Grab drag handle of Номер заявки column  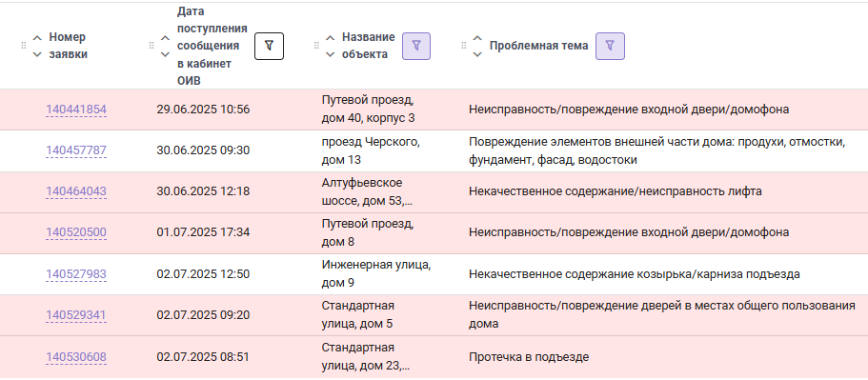[x=23, y=46]
